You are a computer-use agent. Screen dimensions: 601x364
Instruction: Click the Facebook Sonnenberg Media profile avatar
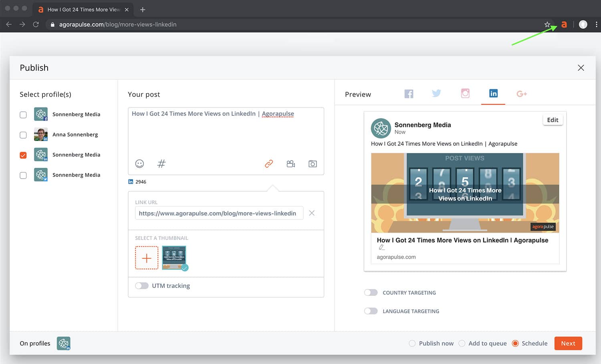[41, 114]
